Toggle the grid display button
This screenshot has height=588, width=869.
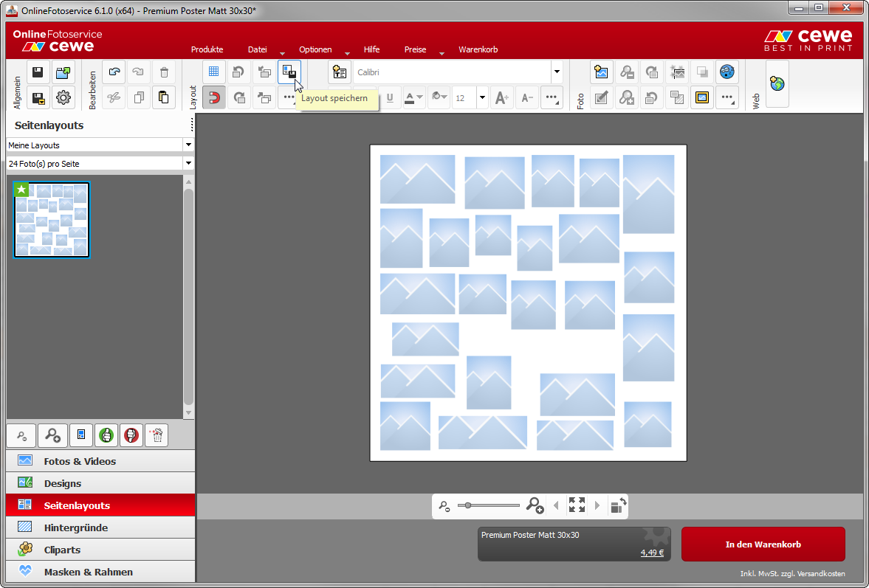[213, 72]
